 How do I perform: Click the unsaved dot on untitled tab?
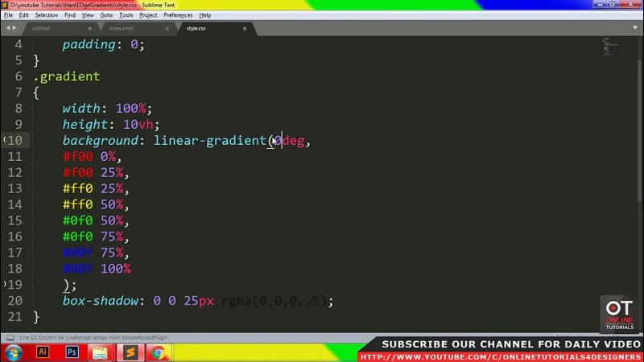click(89, 28)
